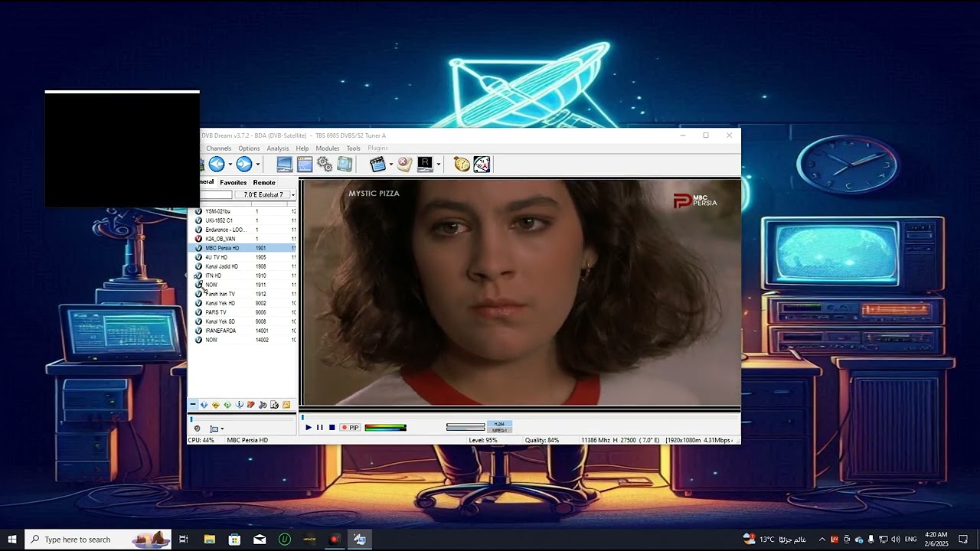Select the Endurance - LOO... channel row
This screenshot has height=551, width=980.
click(242, 230)
